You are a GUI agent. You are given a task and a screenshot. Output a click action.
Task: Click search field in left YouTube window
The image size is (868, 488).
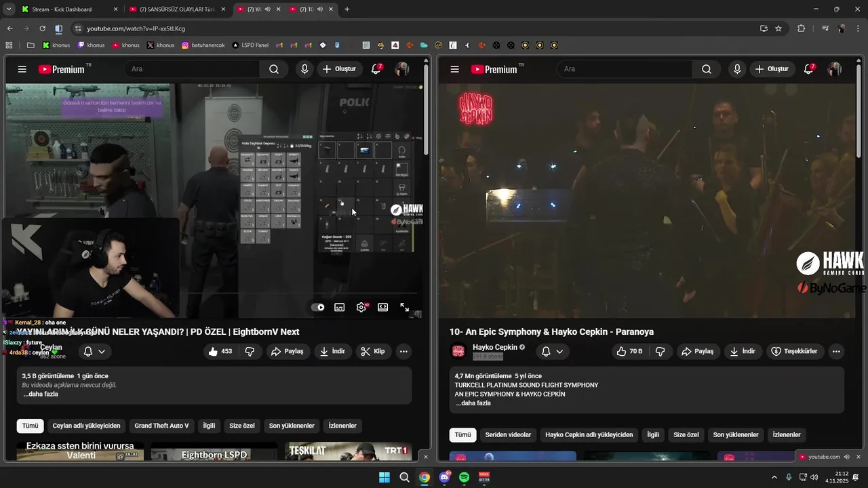click(x=192, y=69)
